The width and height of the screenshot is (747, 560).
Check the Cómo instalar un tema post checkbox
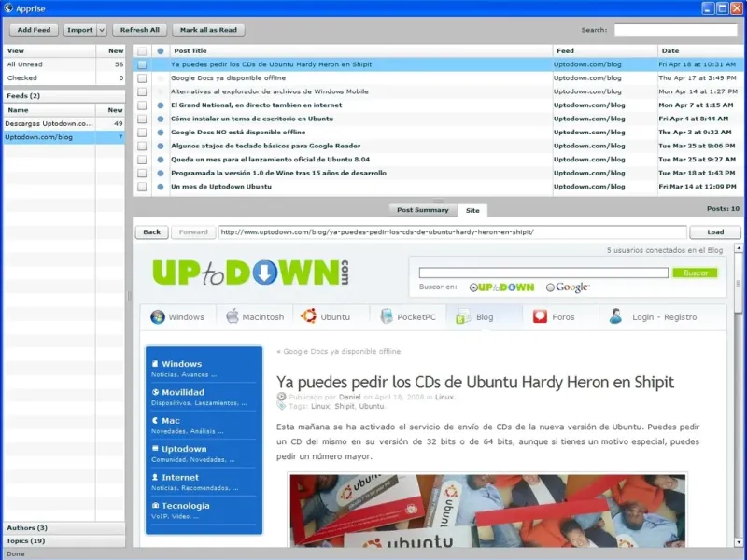142,119
